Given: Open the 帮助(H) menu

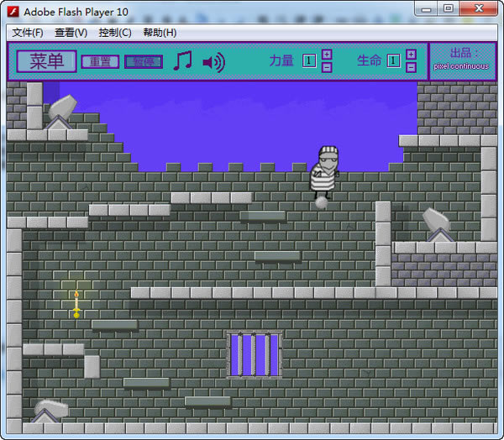Looking at the screenshot, I should coord(160,33).
